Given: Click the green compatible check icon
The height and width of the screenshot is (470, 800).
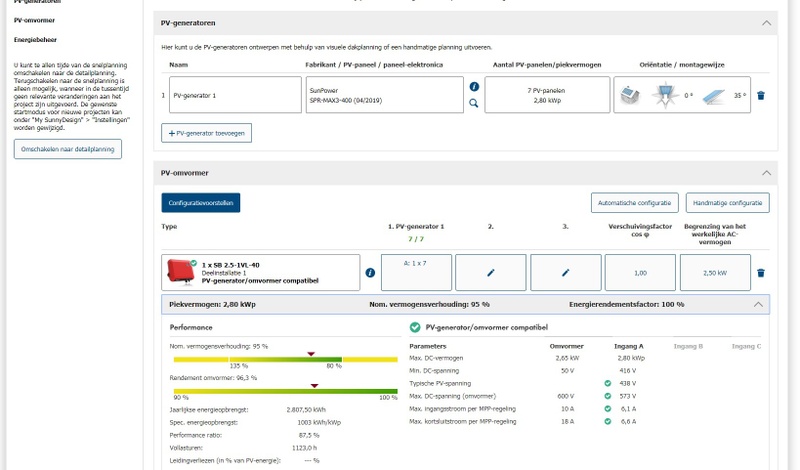Looking at the screenshot, I should (x=415, y=327).
